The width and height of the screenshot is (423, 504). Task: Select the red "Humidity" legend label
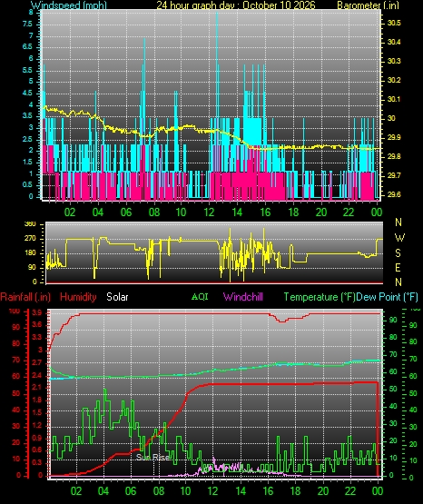tap(78, 297)
